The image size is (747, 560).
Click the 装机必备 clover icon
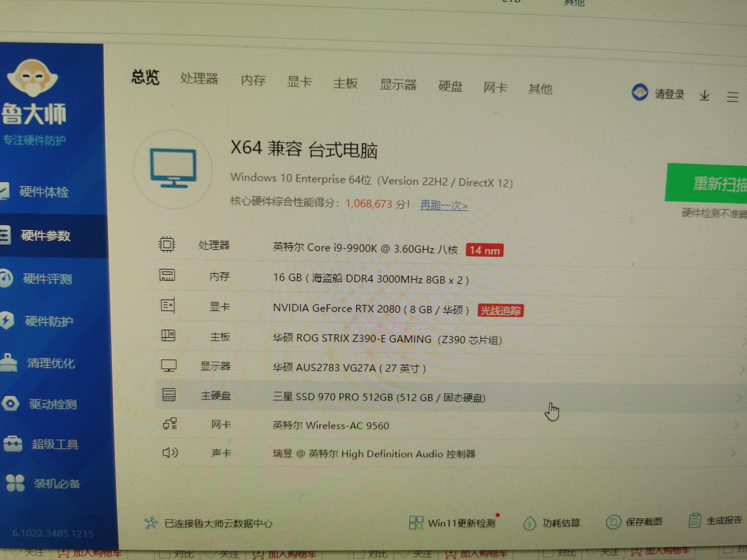[15, 483]
